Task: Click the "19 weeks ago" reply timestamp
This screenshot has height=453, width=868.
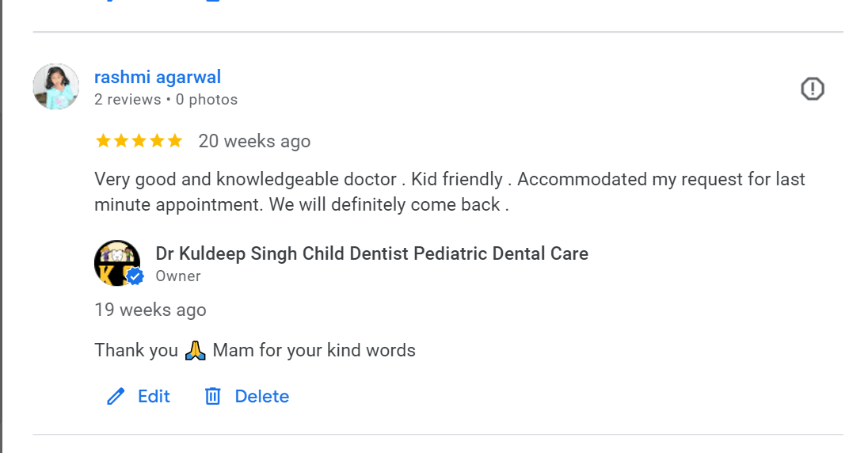Action: tap(150, 310)
